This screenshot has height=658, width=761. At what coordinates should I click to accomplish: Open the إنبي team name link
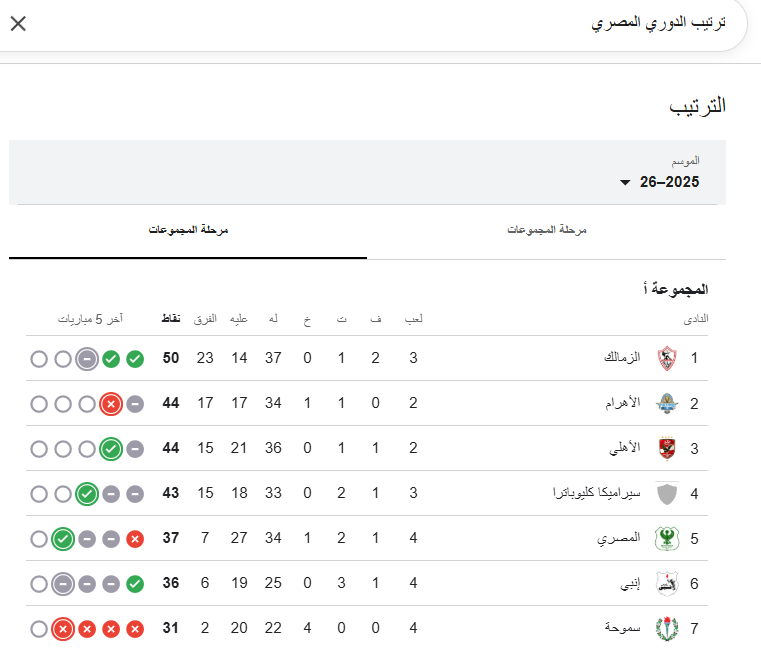628,584
